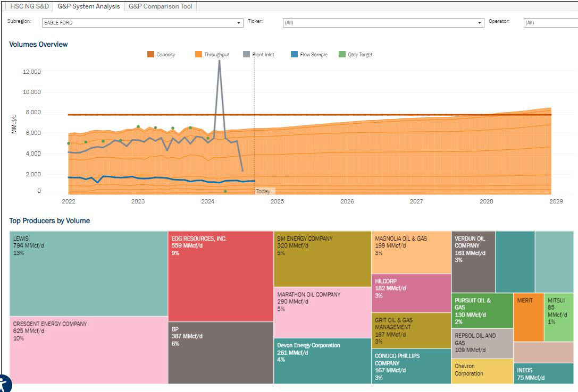Select the HILCORP treemap tile
Viewport: 578px width, 392px height.
tap(412, 293)
